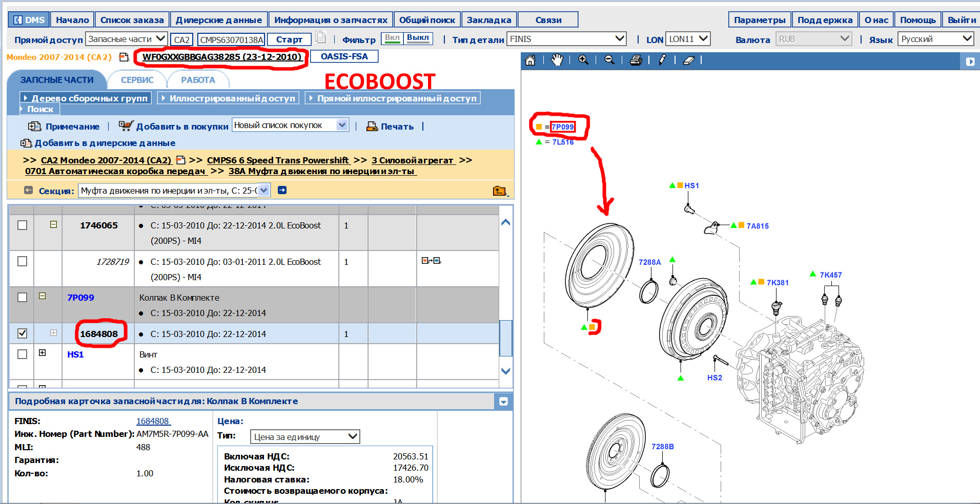The image size is (980, 504).
Task: Select the hand pan tool
Action: [x=557, y=60]
